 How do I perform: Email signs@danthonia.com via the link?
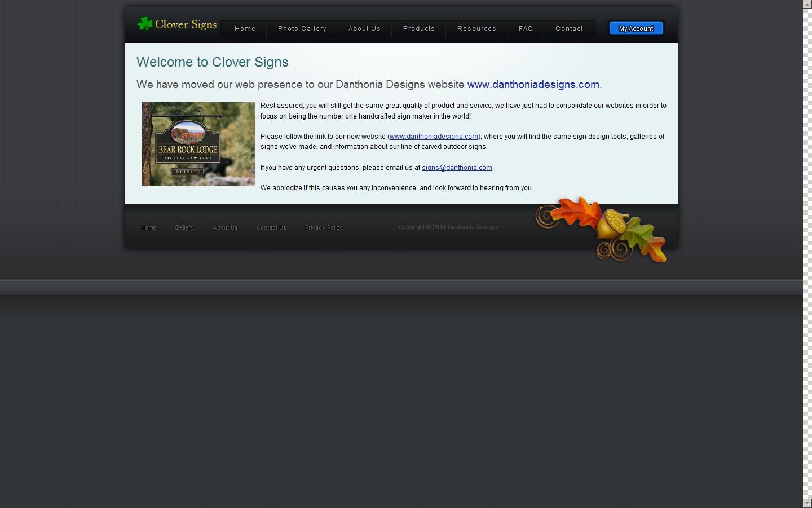point(457,168)
